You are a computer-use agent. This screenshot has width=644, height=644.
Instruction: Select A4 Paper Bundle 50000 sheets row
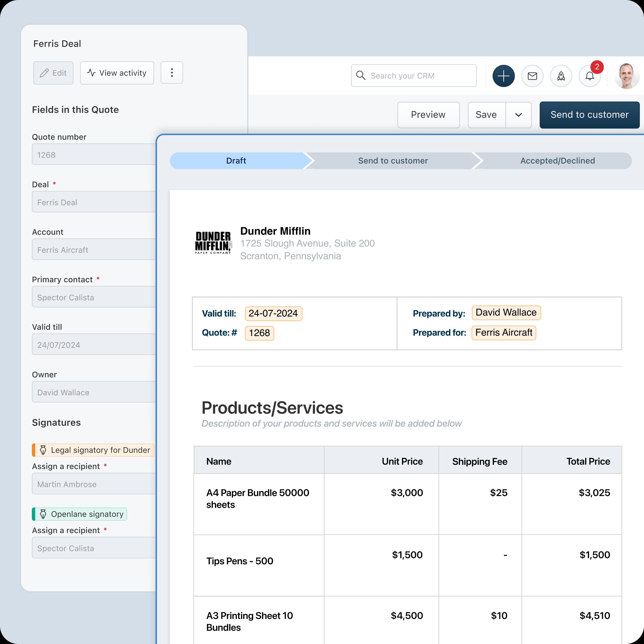pyautogui.click(x=408, y=504)
